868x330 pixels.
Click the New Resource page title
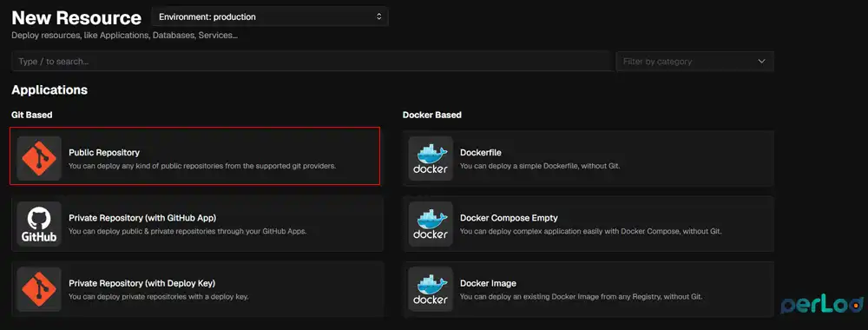76,18
